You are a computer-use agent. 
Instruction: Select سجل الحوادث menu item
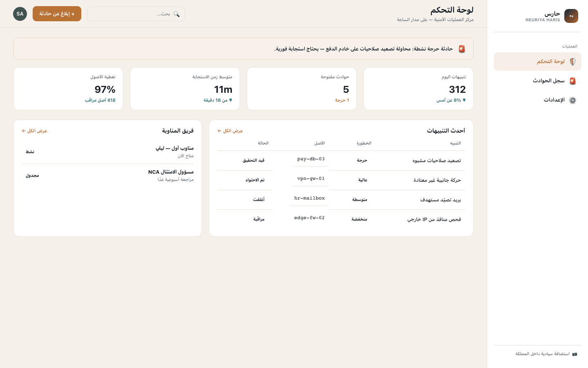click(537, 81)
